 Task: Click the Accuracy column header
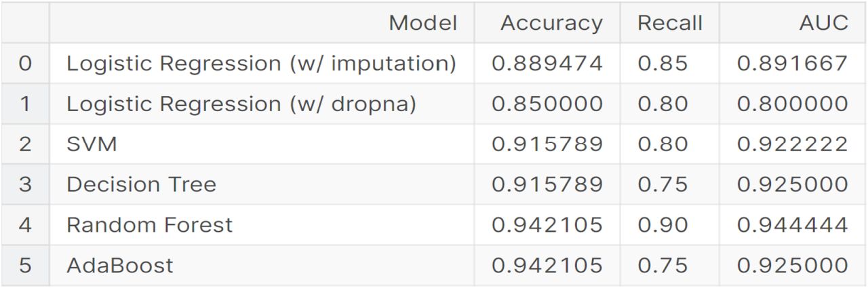pos(551,23)
